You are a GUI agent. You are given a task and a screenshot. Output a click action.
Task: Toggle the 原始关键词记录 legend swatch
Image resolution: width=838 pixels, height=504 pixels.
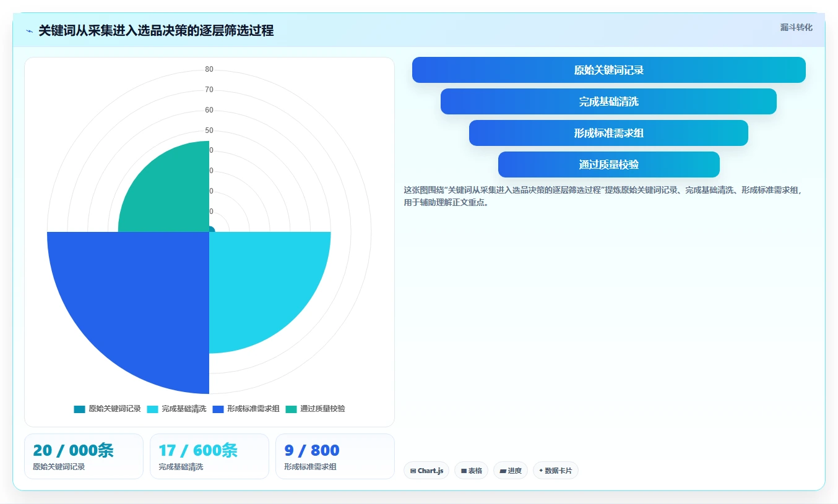79,409
